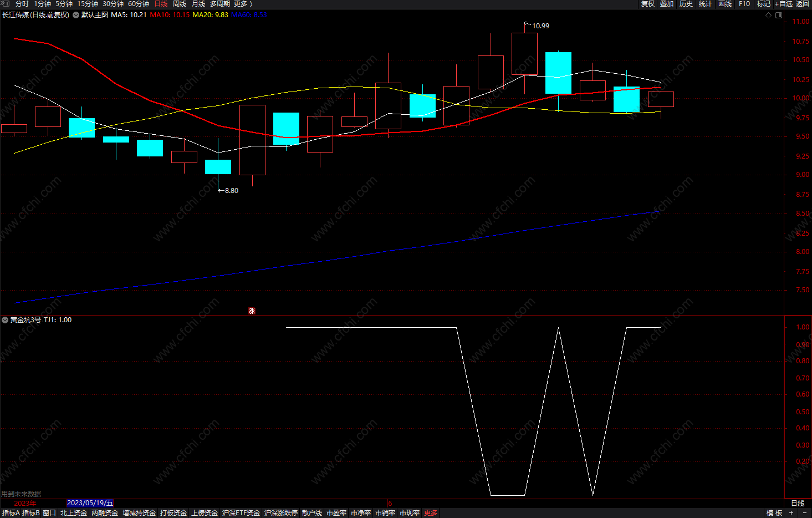This screenshot has width=812, height=518.
Task: Zoom out chart with the − button
Action: [805, 513]
